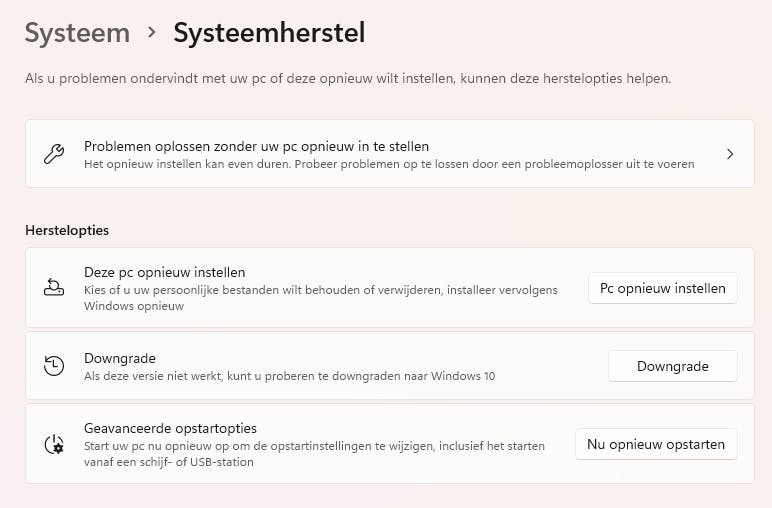
Task: Click the 'Het opnieuw instellen kan even duren' description
Action: 389,164
